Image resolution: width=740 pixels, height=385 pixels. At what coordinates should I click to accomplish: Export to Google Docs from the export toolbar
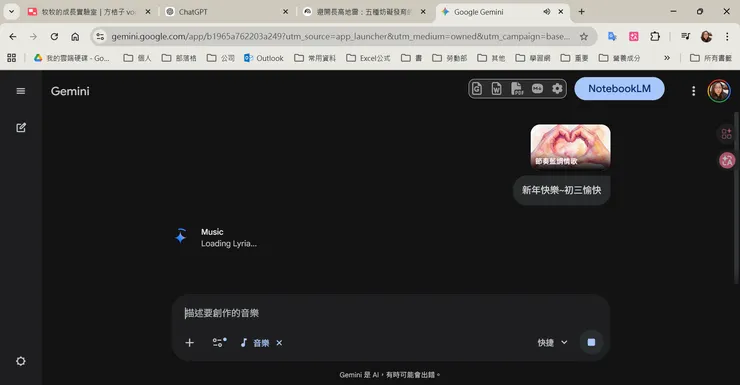point(477,89)
